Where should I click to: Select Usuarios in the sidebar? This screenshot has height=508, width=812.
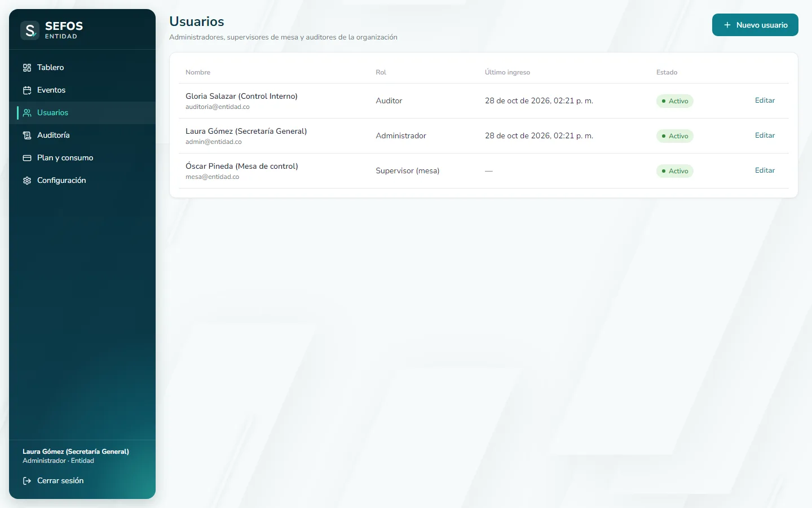pos(82,113)
